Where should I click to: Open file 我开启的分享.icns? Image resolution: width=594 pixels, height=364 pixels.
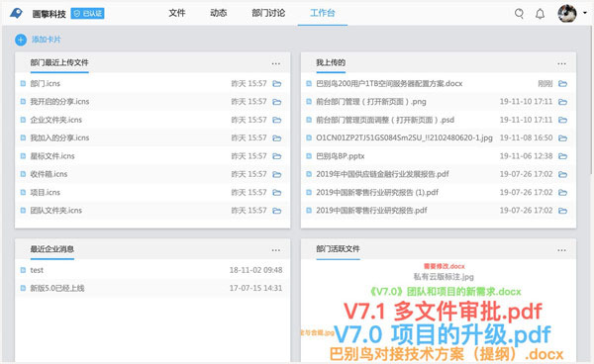[59, 102]
